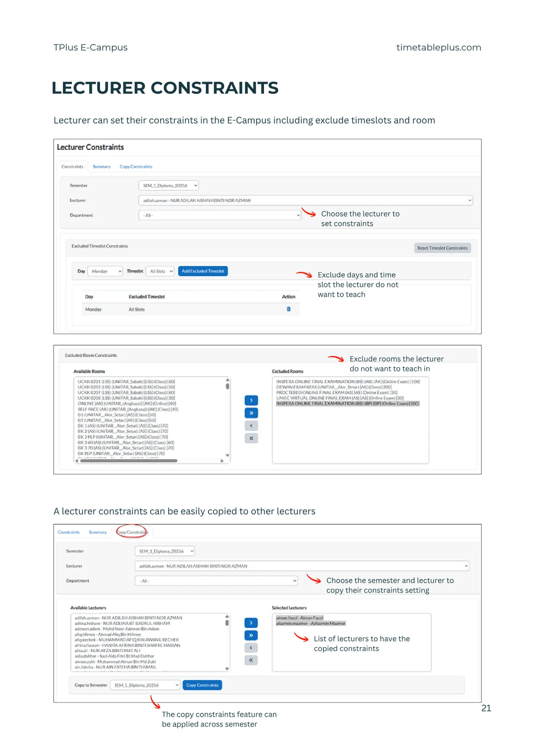This screenshot has height=756, width=535.
Task: Move all rooms to Excluded Rooms list
Action: tap(251, 413)
